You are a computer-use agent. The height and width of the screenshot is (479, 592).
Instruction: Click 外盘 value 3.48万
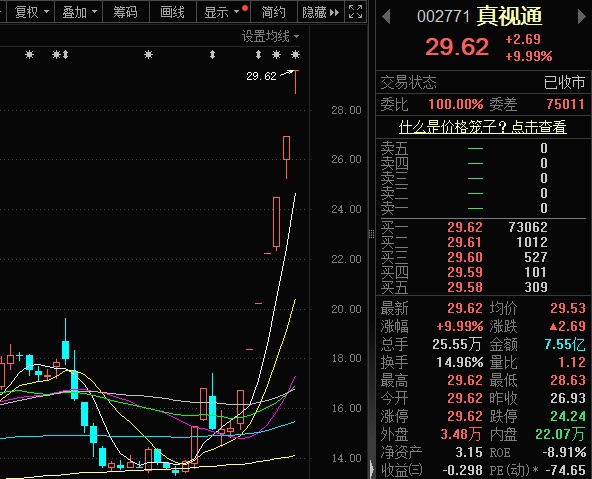(461, 435)
